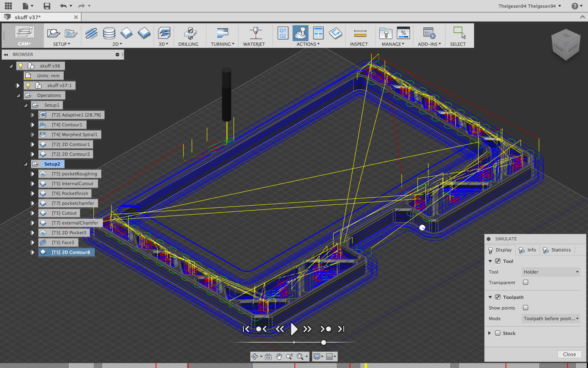Image resolution: width=588 pixels, height=368 pixels.
Task: Open the toolpath Mode dropdown
Action: click(x=551, y=319)
